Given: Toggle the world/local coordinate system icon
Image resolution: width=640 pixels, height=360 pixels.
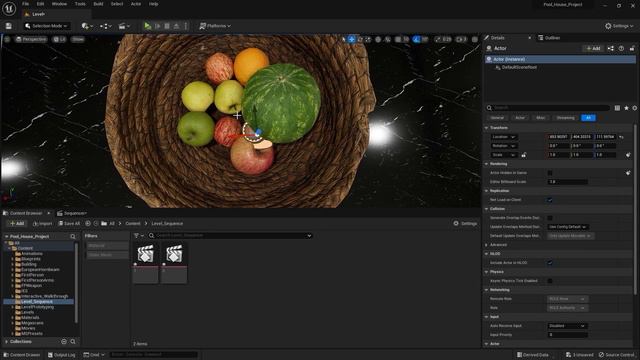Looking at the screenshot, I should (x=378, y=39).
